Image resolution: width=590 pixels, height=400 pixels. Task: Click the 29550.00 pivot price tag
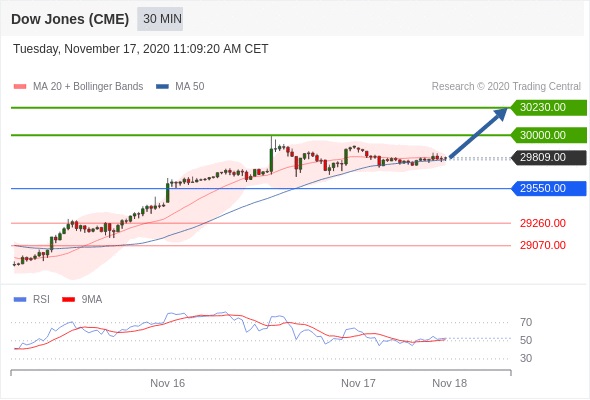pyautogui.click(x=549, y=189)
